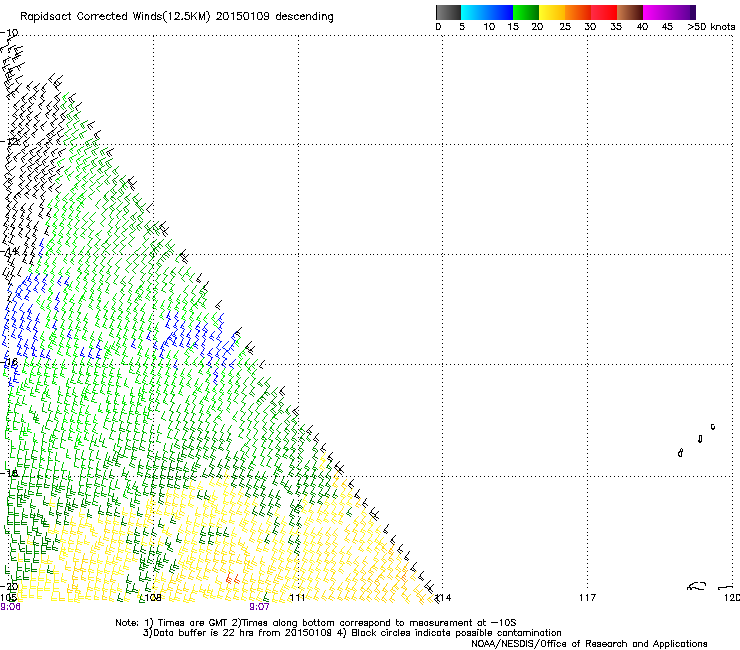Select the cyan 5-10 knots legend color
Image resolution: width=740 pixels, height=650 pixels.
(473, 12)
